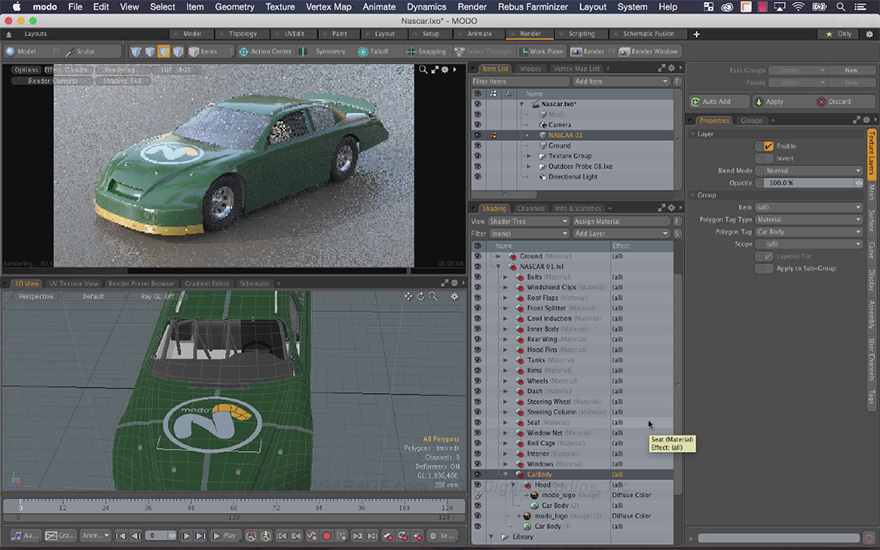Hide the Wheels material layer

coord(478,381)
